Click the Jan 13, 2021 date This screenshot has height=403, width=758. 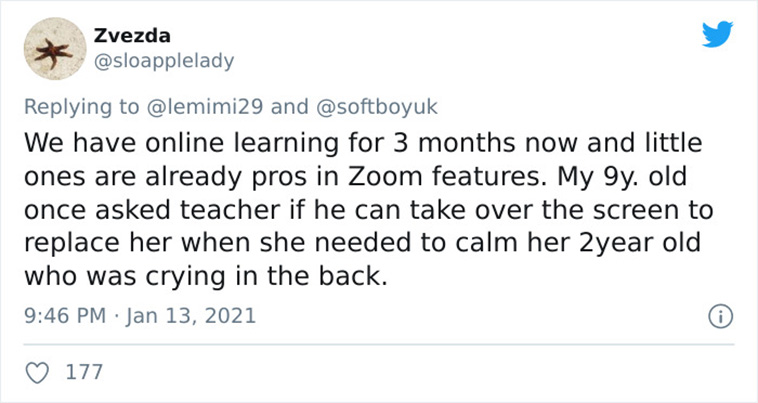(x=190, y=317)
